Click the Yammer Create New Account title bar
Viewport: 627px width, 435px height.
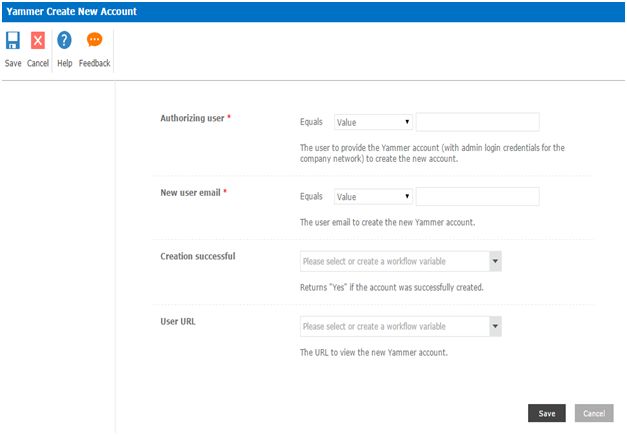click(70, 11)
